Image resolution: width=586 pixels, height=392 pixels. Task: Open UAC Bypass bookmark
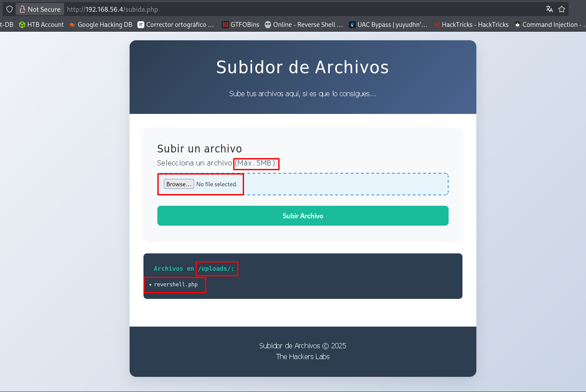(x=388, y=25)
